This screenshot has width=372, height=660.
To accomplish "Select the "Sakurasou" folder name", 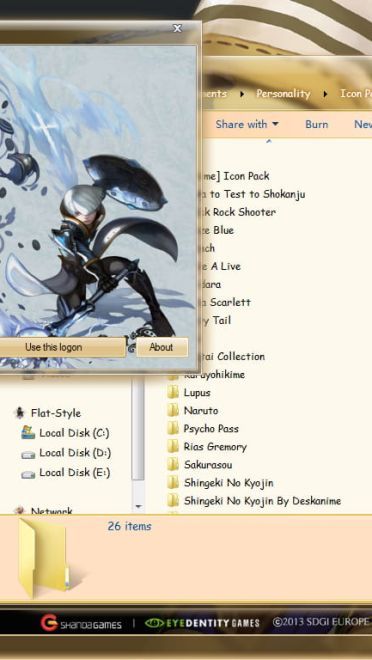I will 208,465.
